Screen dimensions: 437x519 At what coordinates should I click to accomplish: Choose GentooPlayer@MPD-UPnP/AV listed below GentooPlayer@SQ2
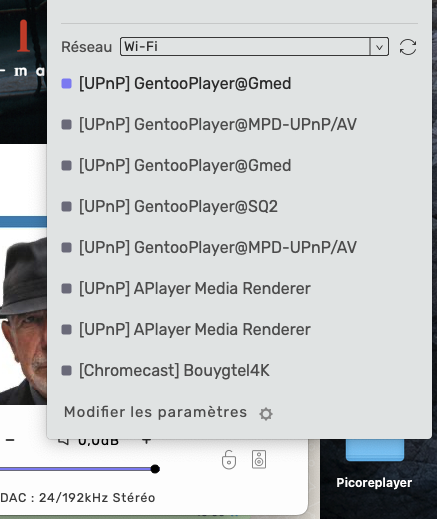pyautogui.click(x=209, y=247)
